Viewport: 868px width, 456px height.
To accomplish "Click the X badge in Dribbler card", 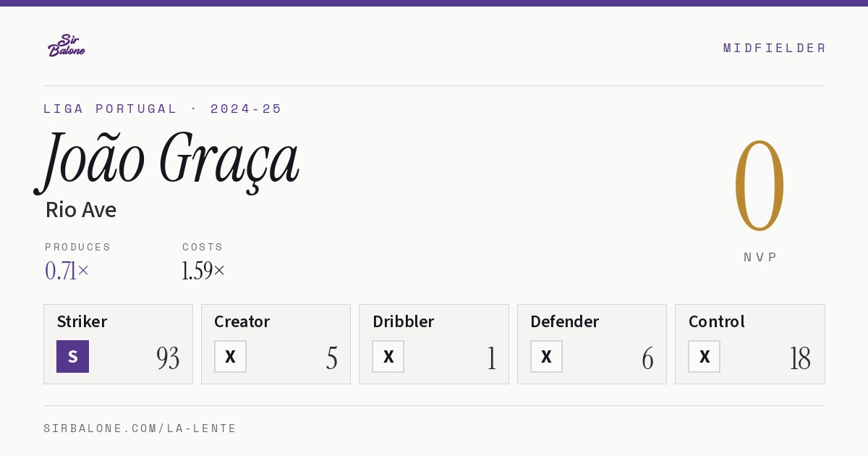I will 388,356.
